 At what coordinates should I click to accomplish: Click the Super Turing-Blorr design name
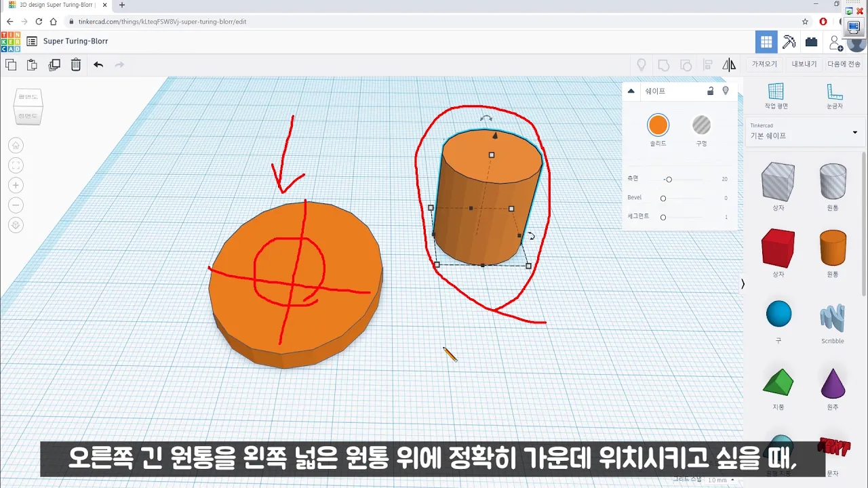75,41
